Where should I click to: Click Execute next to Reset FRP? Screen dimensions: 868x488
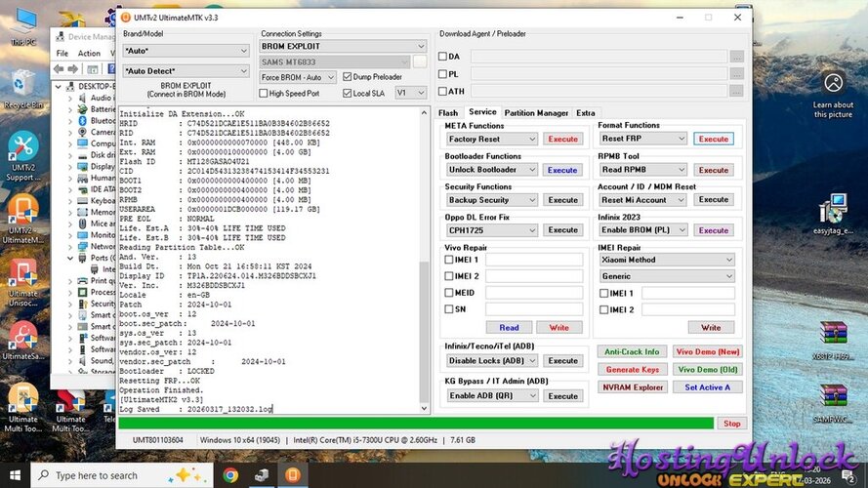click(x=713, y=139)
